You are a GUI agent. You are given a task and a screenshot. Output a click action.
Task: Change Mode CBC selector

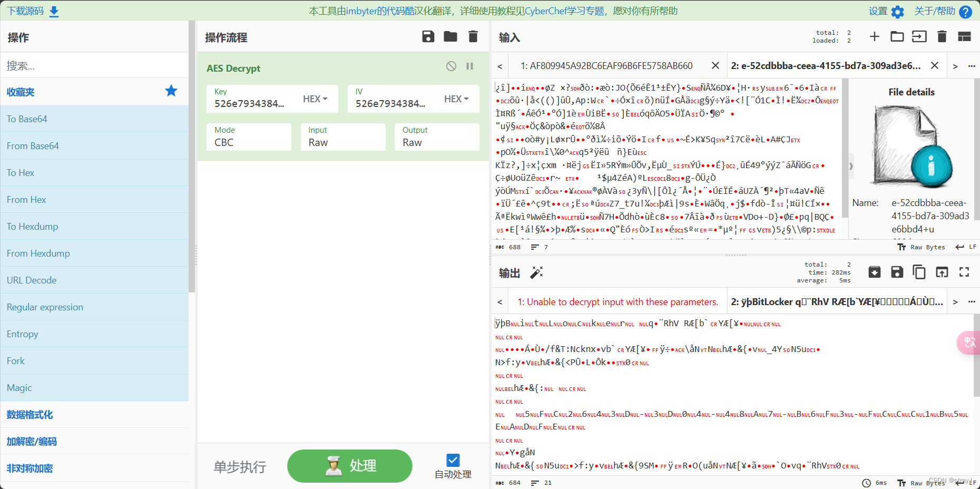[249, 137]
